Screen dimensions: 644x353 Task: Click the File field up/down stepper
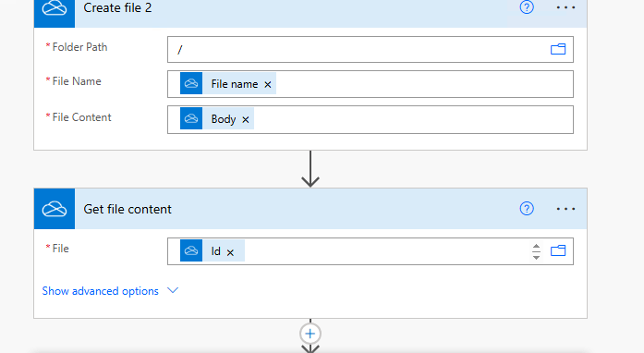pyautogui.click(x=536, y=251)
